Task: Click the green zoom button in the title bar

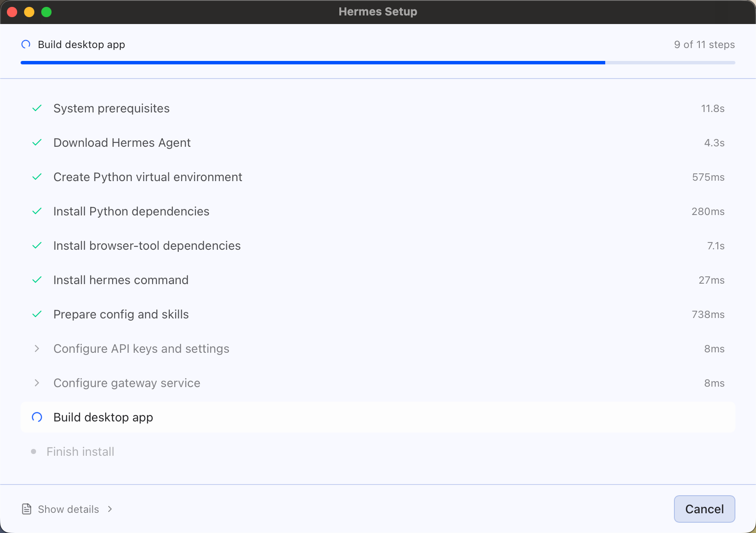Action: [x=46, y=12]
